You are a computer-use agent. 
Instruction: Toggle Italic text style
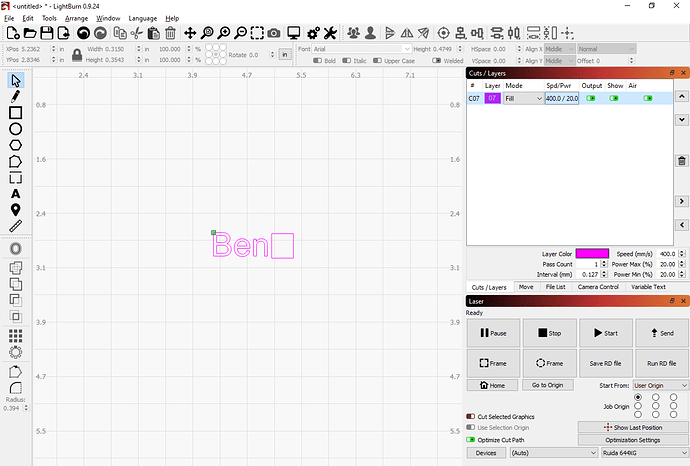tap(347, 61)
